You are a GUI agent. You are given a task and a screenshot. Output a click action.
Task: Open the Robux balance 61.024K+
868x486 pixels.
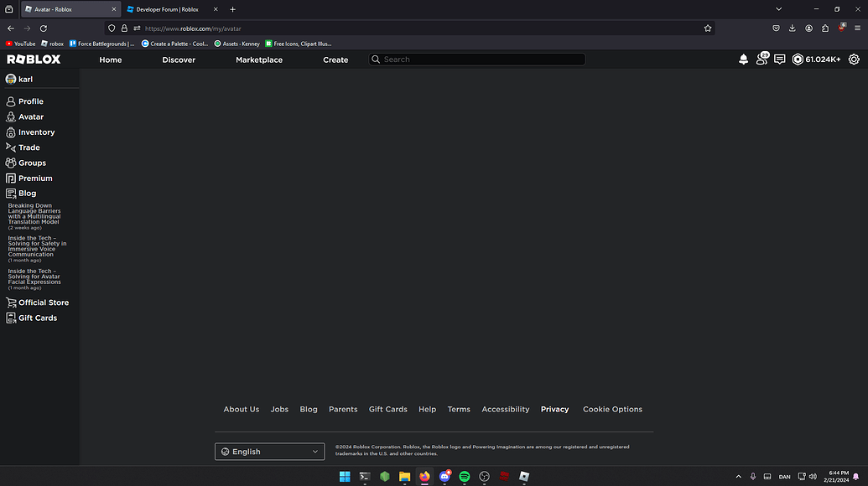click(816, 59)
